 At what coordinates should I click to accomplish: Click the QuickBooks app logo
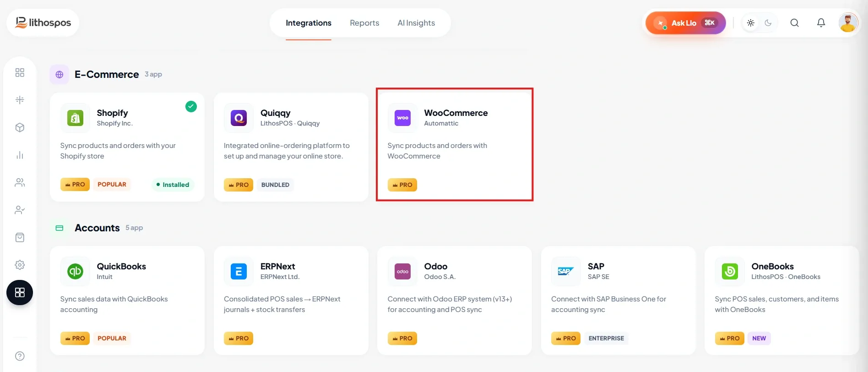coord(76,271)
